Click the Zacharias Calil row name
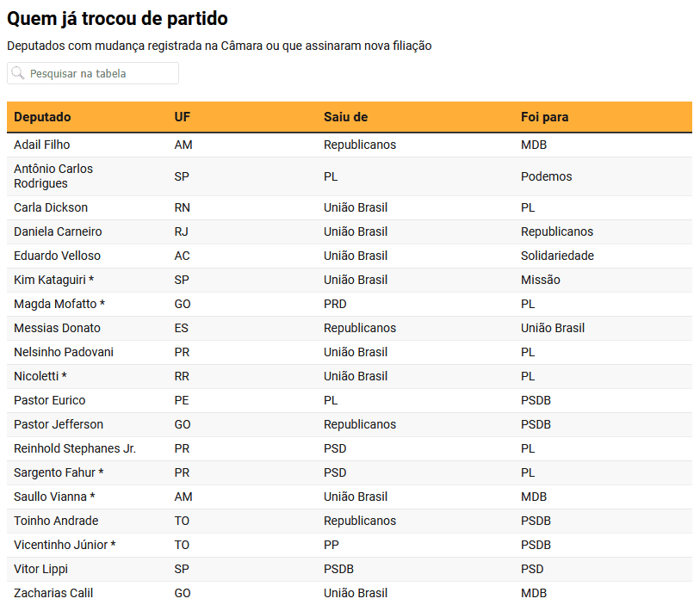700x611 pixels. pyautogui.click(x=53, y=593)
